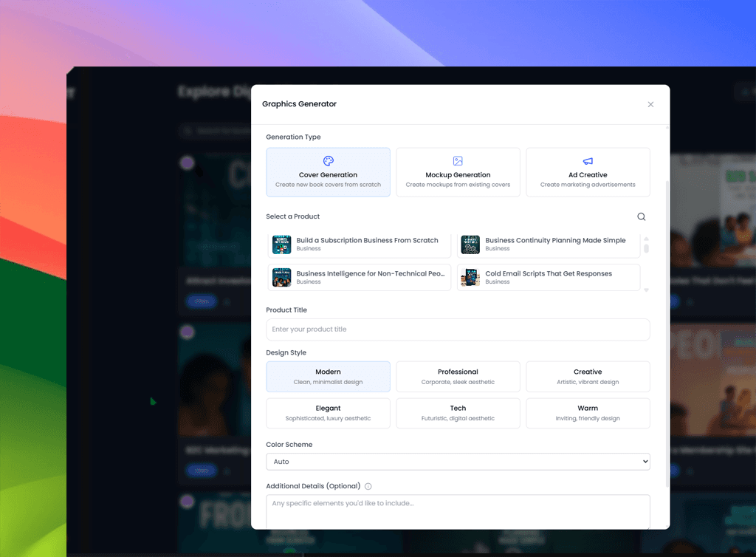Click product list scroll up arrow

tap(646, 239)
